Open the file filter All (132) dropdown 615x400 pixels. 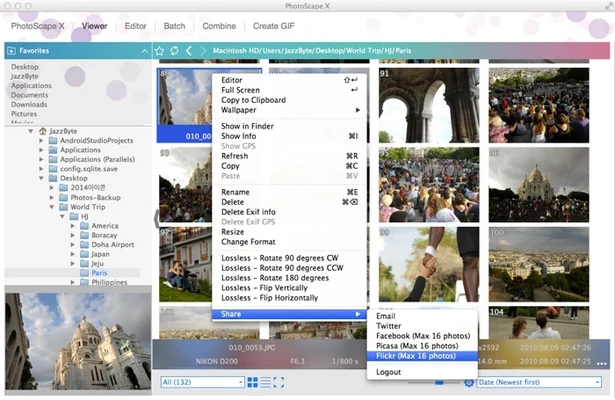(202, 382)
